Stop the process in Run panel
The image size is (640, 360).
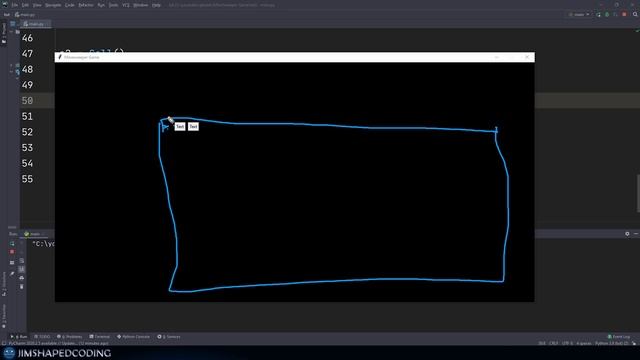point(12,252)
